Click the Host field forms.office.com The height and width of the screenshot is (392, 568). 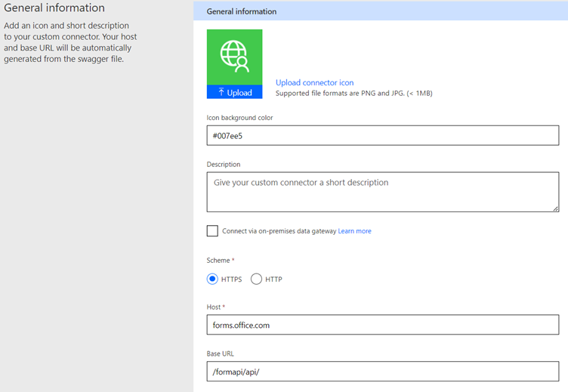382,325
